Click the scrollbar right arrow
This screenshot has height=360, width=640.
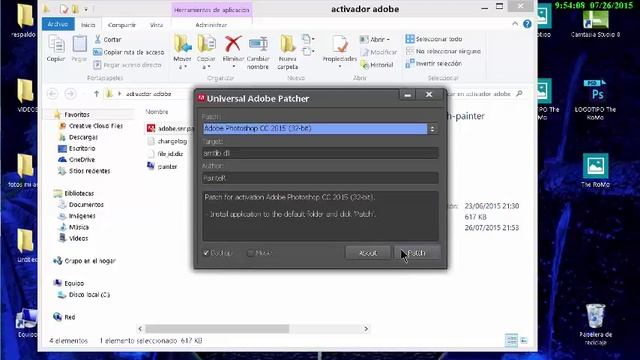pyautogui.click(x=366, y=329)
